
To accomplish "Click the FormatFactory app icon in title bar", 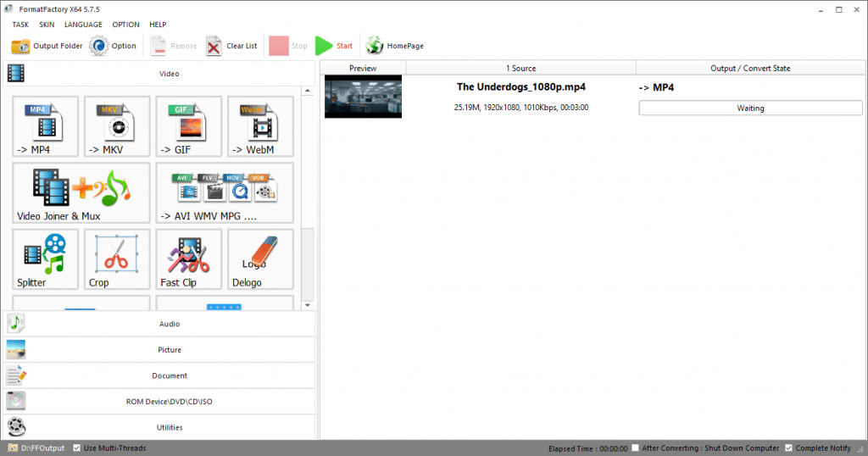I will (x=8, y=8).
